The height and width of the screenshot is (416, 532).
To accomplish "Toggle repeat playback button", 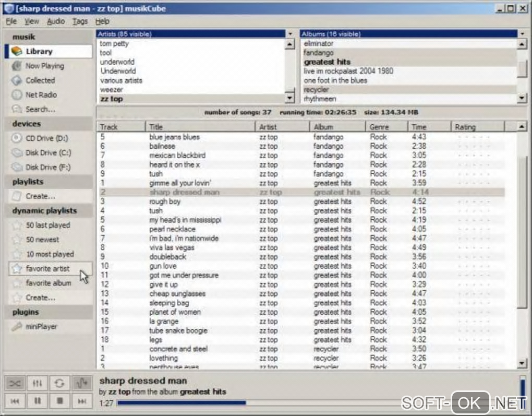I will (x=59, y=384).
